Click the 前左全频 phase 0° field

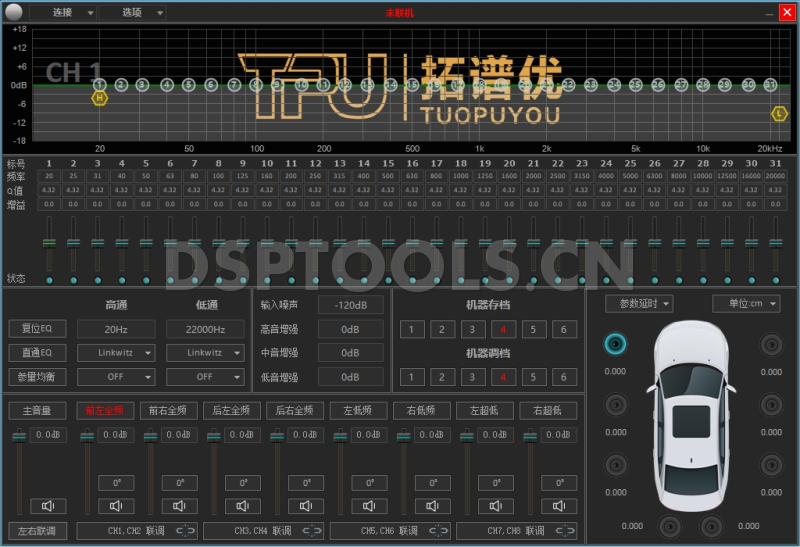pos(116,483)
